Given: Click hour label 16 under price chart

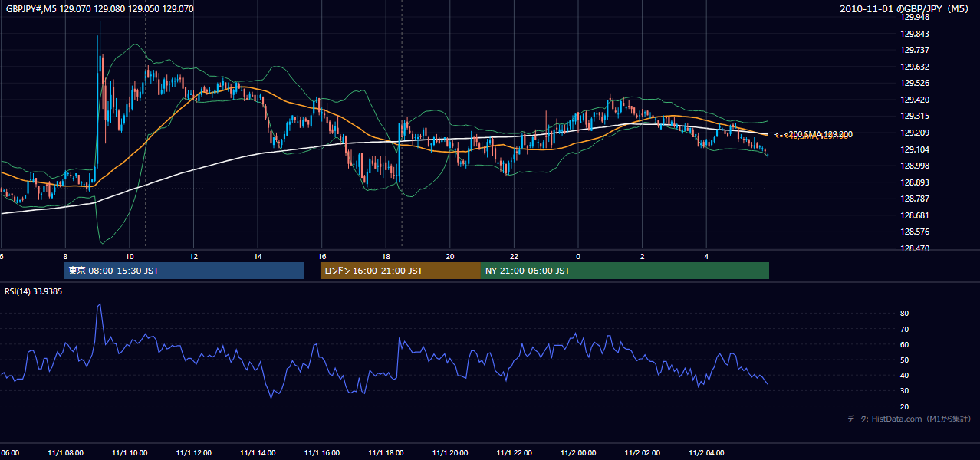Looking at the screenshot, I should pyautogui.click(x=322, y=256).
